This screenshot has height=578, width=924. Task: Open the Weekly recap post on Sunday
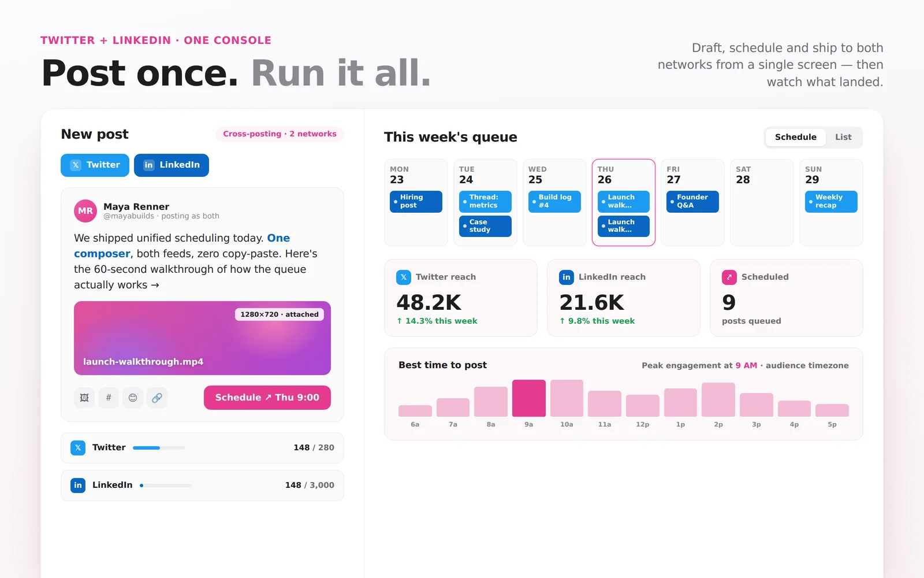[x=831, y=202]
